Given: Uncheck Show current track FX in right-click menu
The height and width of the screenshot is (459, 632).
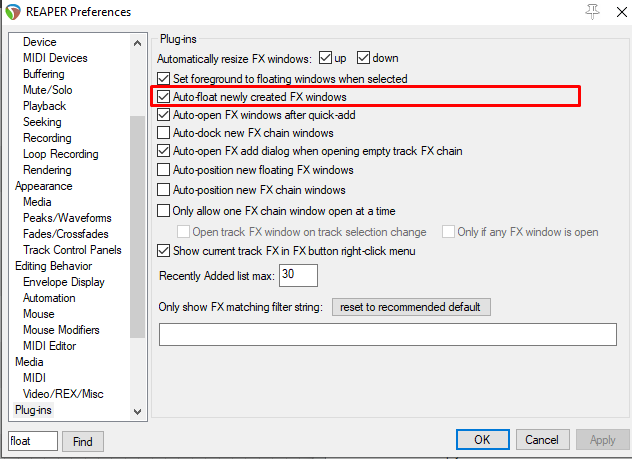Looking at the screenshot, I should (x=165, y=250).
